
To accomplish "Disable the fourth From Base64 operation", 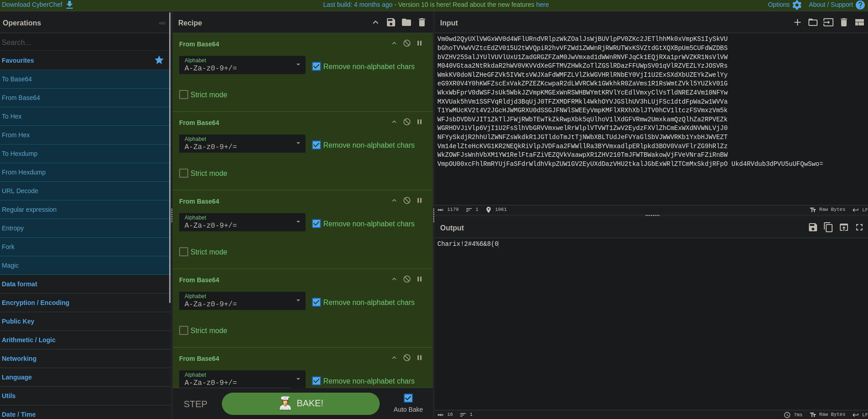I will [407, 279].
